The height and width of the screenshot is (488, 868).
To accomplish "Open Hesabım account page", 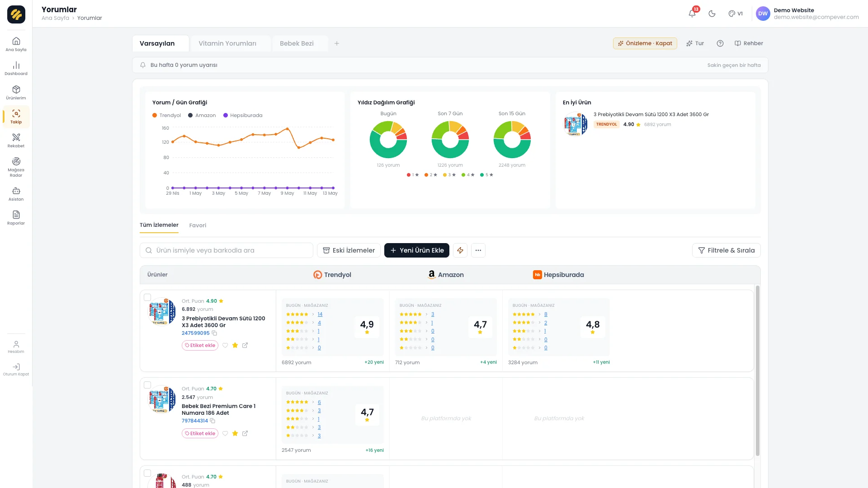I will point(16,347).
